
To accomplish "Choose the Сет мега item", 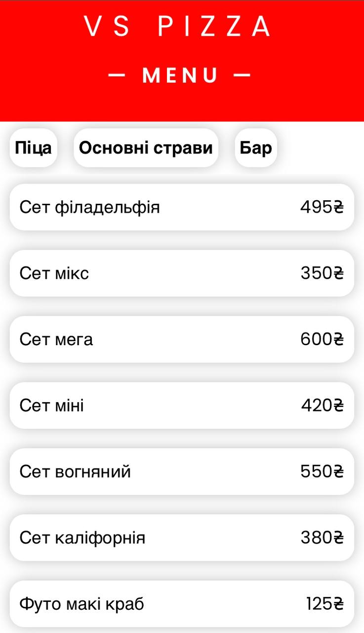I will click(56, 339).
